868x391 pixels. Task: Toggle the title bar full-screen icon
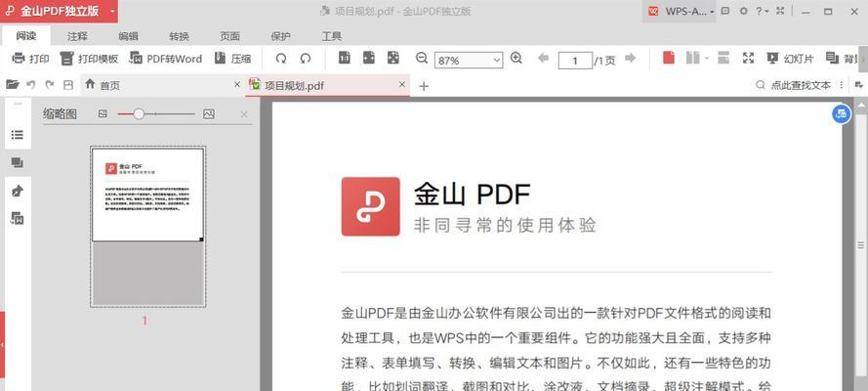point(780,11)
